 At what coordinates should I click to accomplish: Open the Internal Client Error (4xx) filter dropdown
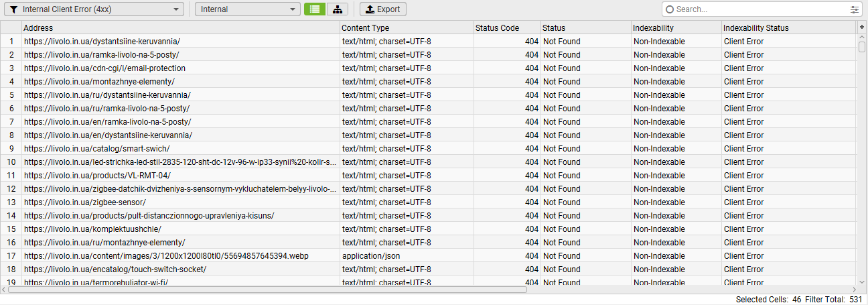[x=94, y=9]
